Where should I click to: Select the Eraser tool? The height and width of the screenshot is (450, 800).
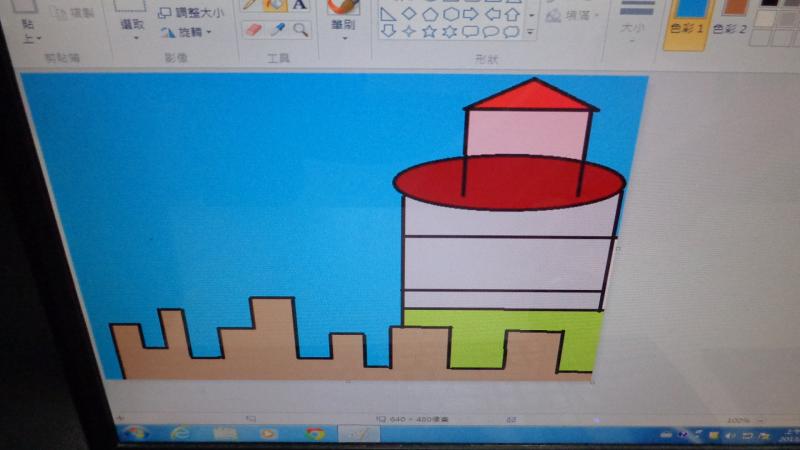pyautogui.click(x=253, y=30)
